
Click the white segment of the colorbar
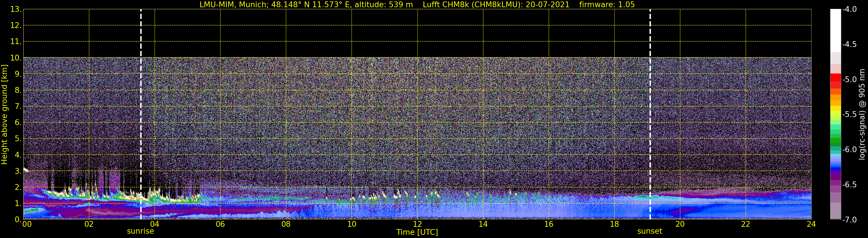pos(836,30)
